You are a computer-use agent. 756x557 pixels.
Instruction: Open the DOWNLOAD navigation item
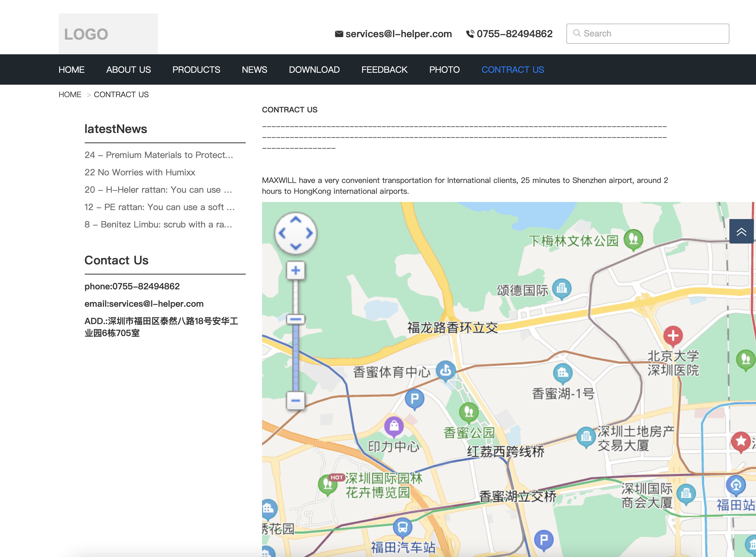(314, 69)
